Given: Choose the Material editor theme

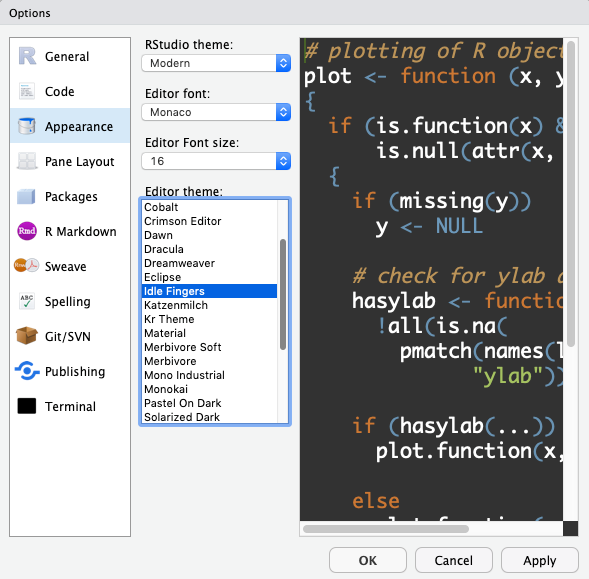Looking at the screenshot, I should pos(210,333).
